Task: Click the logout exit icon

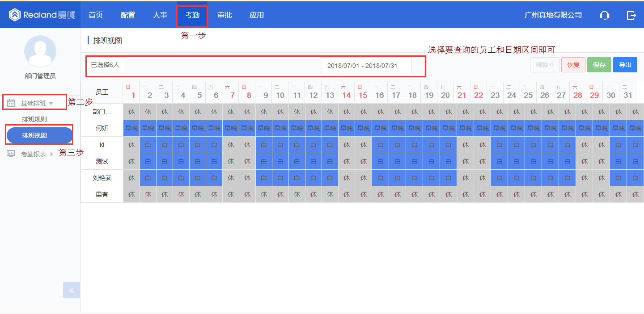Action: (x=631, y=15)
